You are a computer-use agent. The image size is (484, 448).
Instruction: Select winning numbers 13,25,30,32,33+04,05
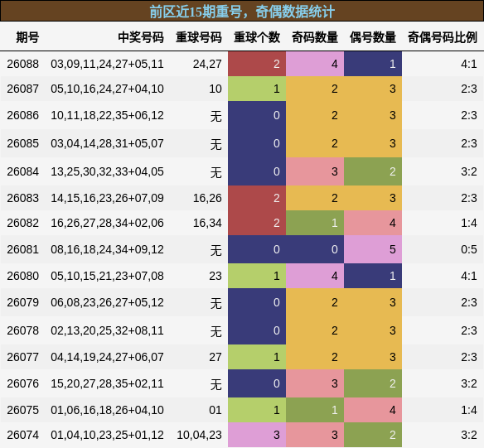pos(107,171)
